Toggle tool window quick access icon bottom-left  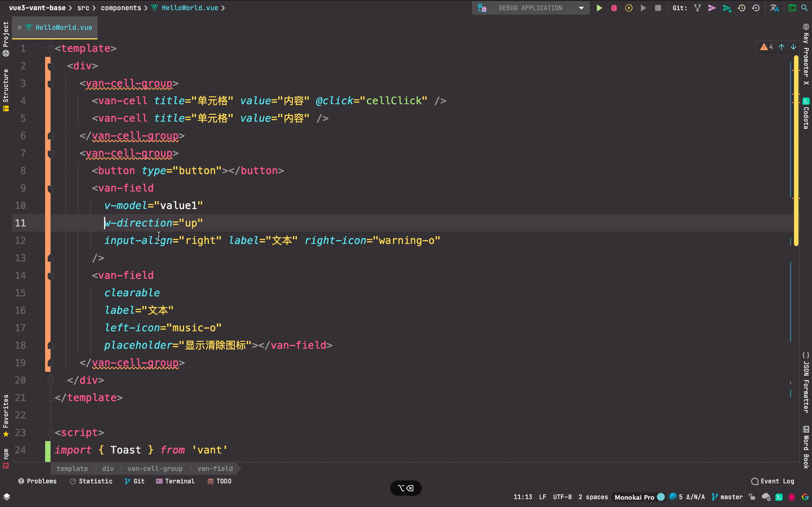(7, 497)
